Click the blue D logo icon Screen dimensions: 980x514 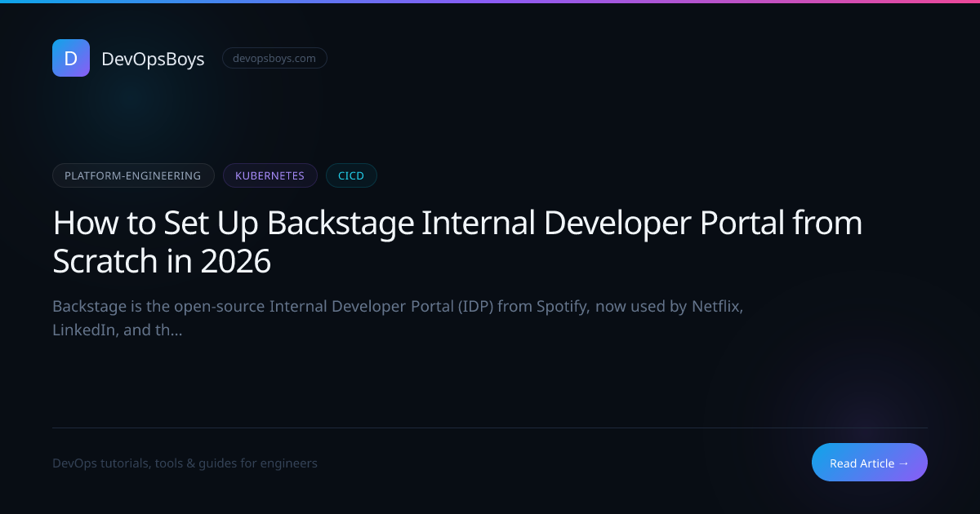click(71, 58)
